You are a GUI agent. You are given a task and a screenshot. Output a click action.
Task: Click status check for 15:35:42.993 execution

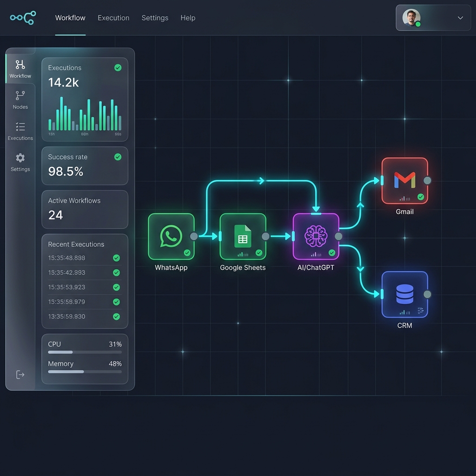[116, 272]
